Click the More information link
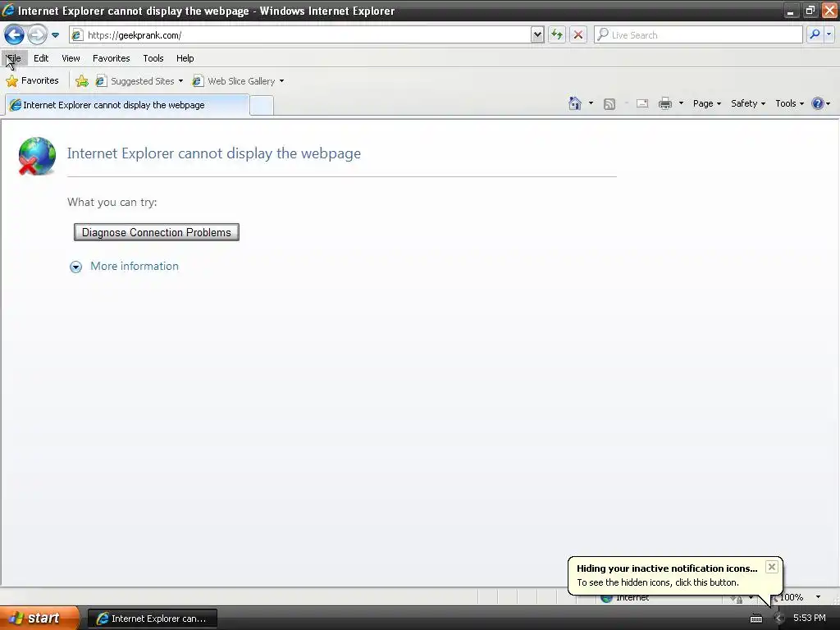This screenshot has height=630, width=840. pos(135,267)
